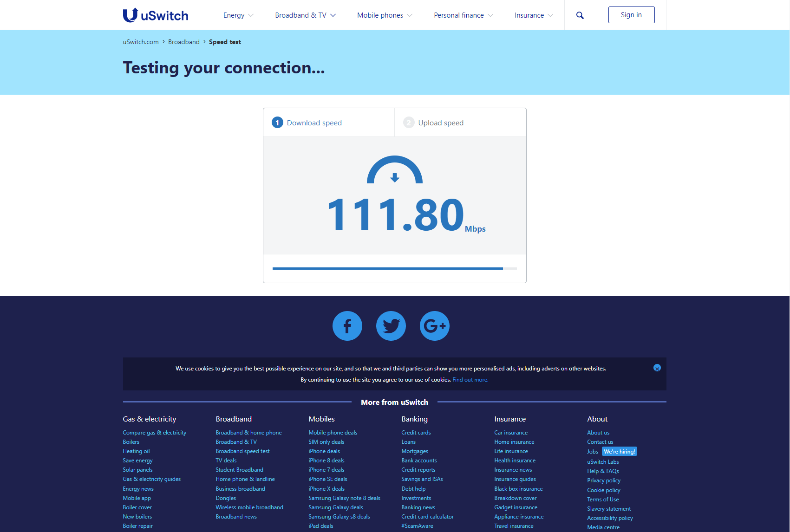The image size is (790, 532).
Task: Open the Contact us link
Action: point(600,442)
